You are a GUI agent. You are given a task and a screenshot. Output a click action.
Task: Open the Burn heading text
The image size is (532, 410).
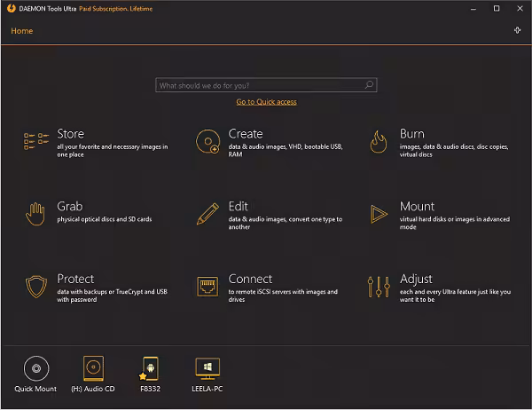click(411, 134)
